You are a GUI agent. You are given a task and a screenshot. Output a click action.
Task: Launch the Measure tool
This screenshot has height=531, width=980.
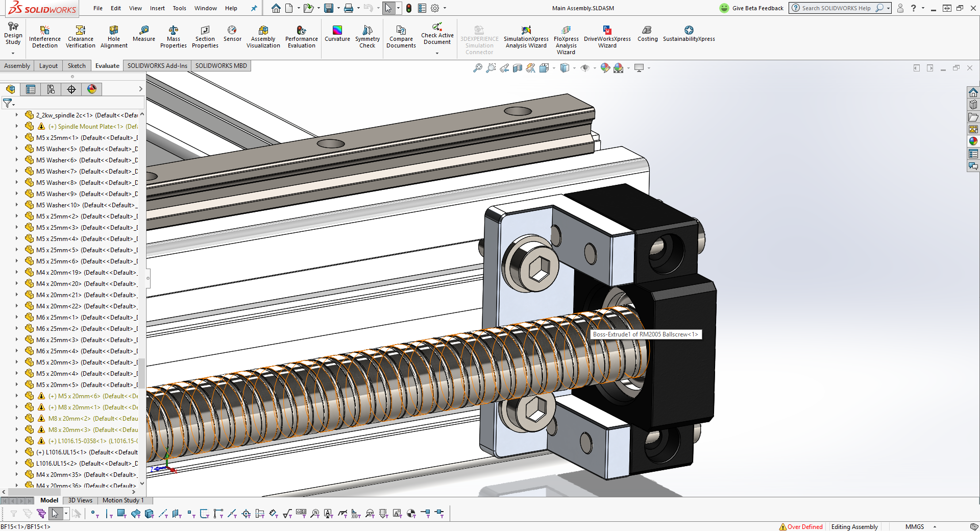(144, 34)
